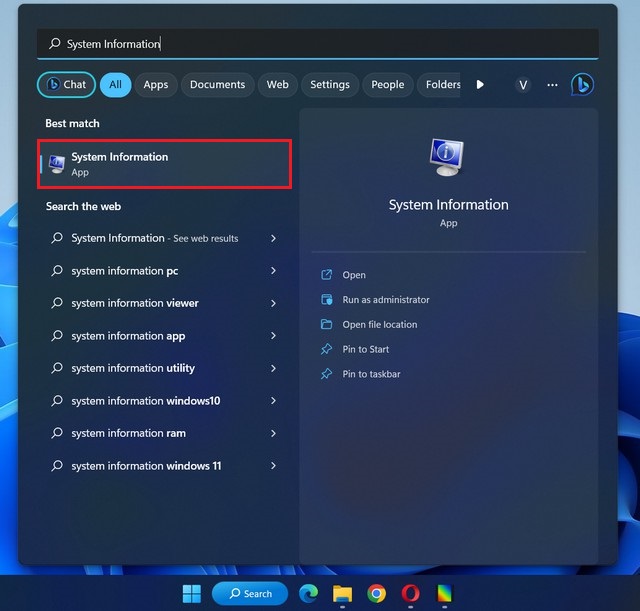The width and height of the screenshot is (640, 611).
Task: Launch Opera browser from taskbar
Action: pyautogui.click(x=410, y=593)
